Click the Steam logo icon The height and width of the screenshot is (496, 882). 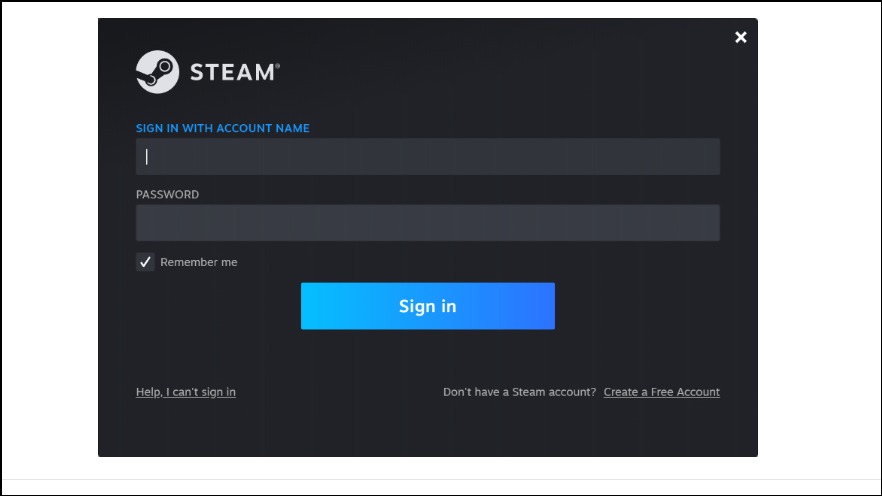[158, 72]
